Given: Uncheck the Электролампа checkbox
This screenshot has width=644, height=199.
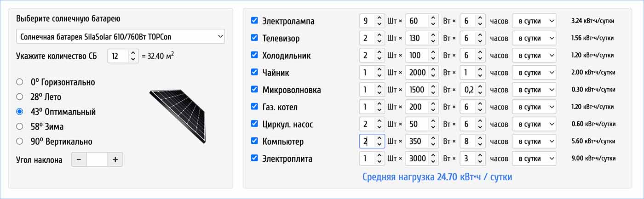Looking at the screenshot, I should [x=254, y=21].
